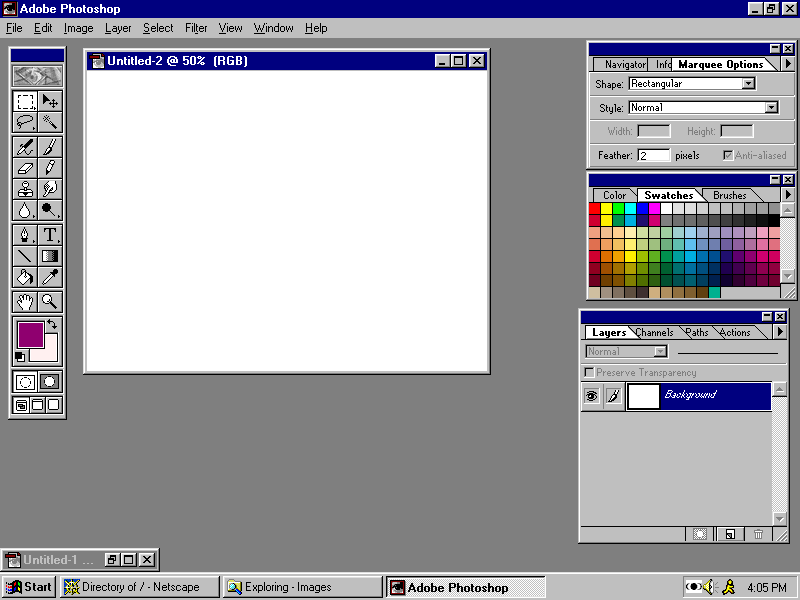
Task: Click the Adobe eye logo atop the toolbox
Action: click(x=38, y=76)
